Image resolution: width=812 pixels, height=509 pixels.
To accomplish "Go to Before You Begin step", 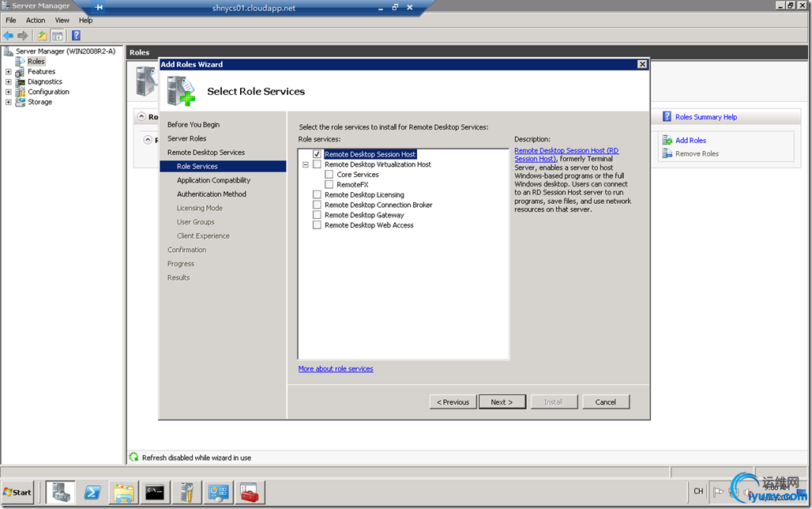I will [x=194, y=124].
